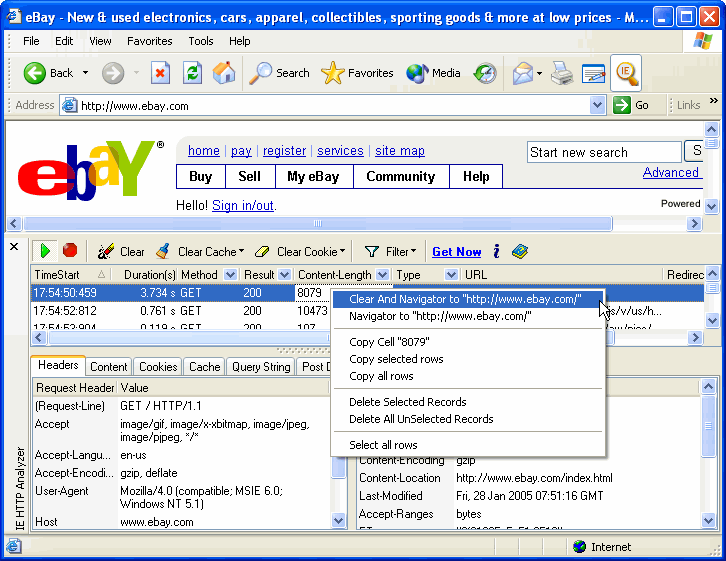Open the Favorites star toolbar button

[357, 73]
